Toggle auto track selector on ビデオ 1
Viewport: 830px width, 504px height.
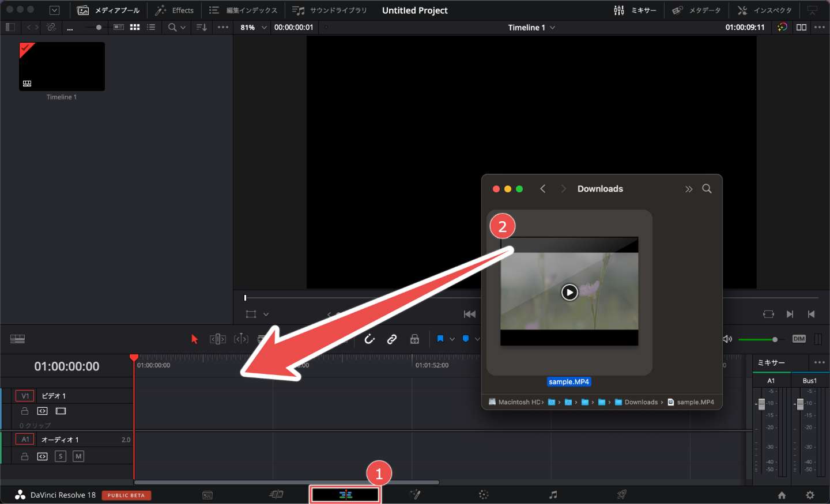click(43, 411)
